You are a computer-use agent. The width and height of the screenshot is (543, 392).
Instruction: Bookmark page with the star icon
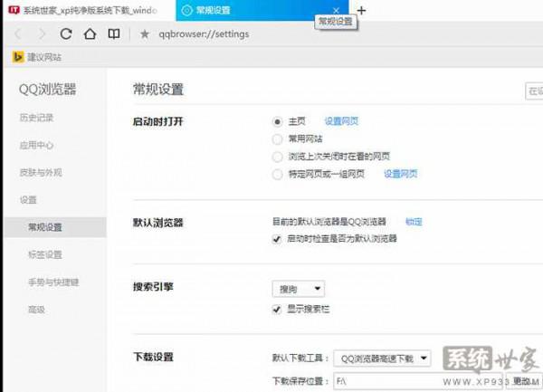click(x=145, y=33)
